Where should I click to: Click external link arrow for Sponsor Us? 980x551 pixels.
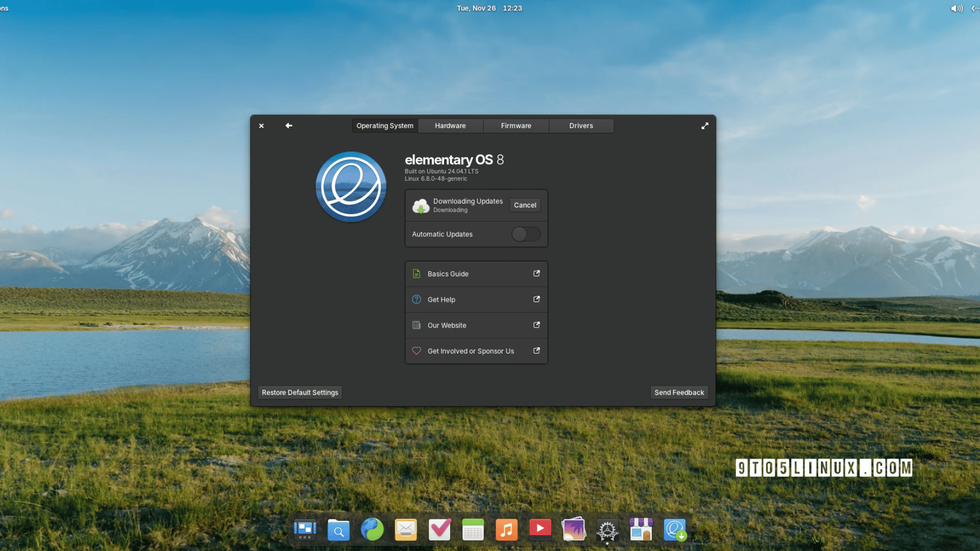click(x=536, y=350)
